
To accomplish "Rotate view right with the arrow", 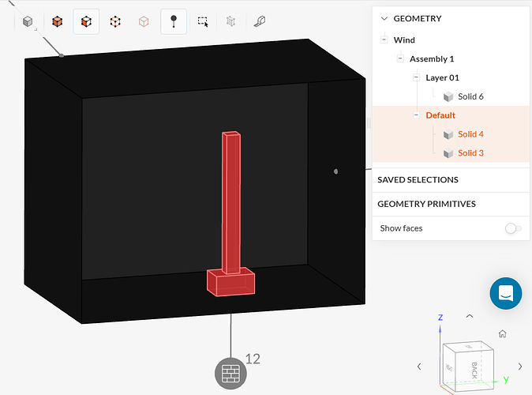I will 520,367.
